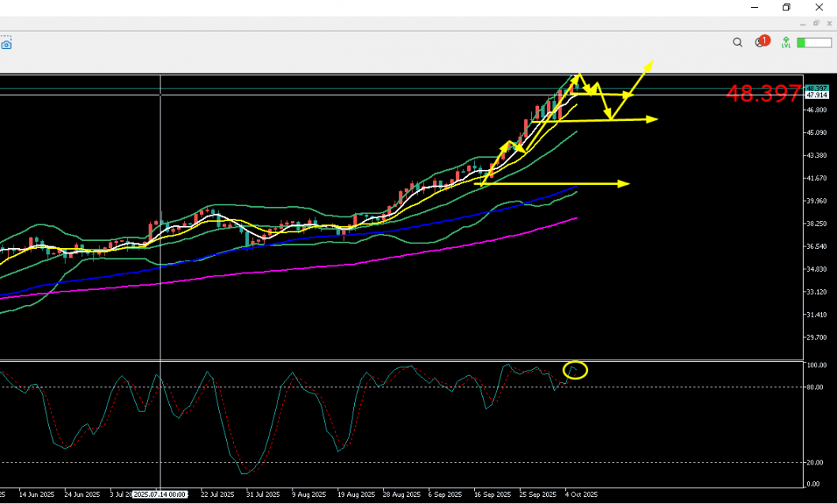This screenshot has height=504, width=837.
Task: Restore the inner chart window
Action: click(816, 24)
